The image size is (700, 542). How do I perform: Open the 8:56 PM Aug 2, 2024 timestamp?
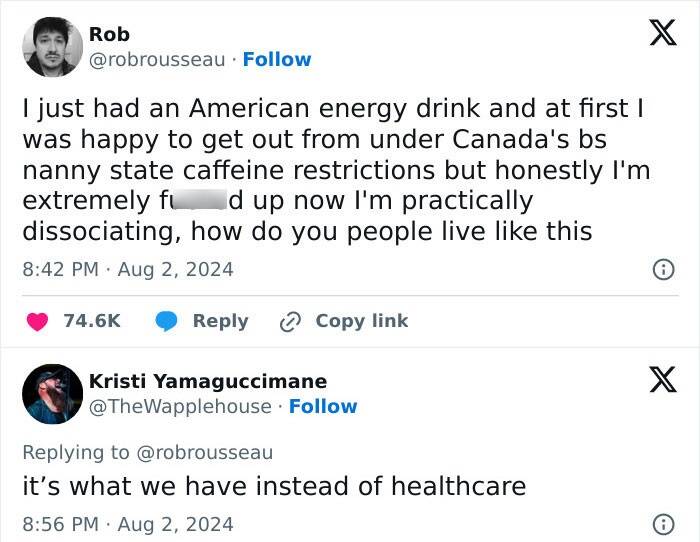tap(127, 524)
